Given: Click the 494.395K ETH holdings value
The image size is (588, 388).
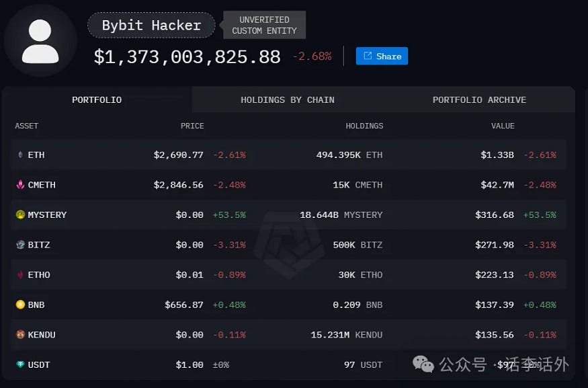Looking at the screenshot, I should click(x=349, y=155).
